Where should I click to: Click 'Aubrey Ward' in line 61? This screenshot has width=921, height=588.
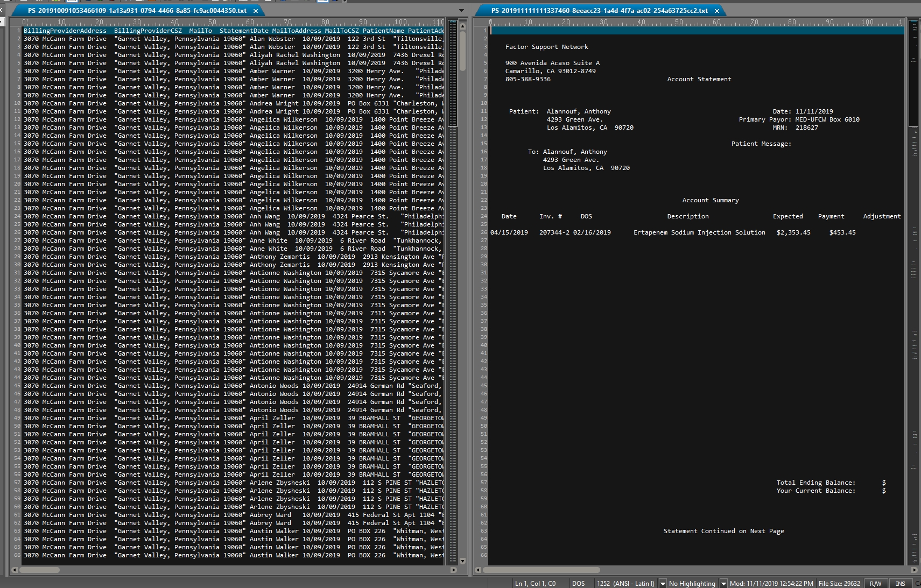tap(270, 515)
